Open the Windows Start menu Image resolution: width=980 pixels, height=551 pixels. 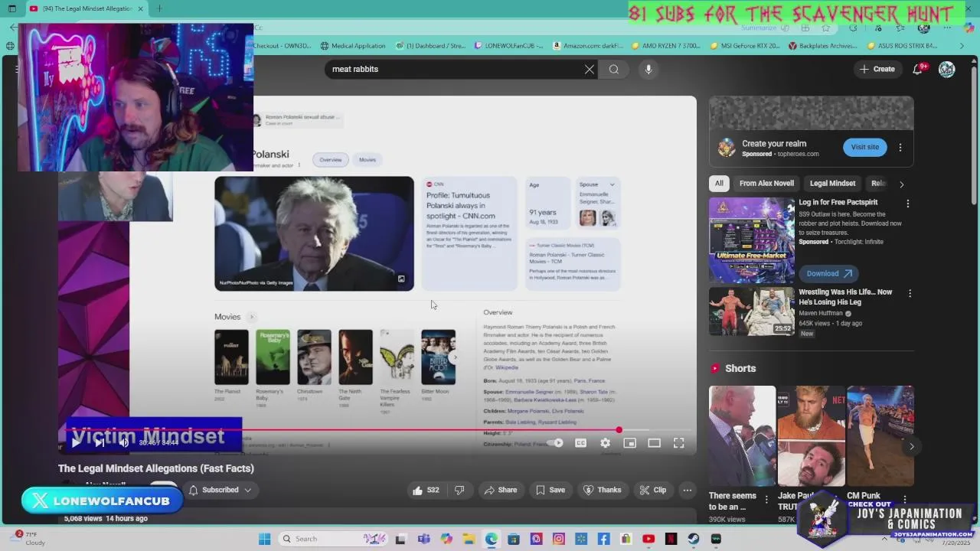265,539
